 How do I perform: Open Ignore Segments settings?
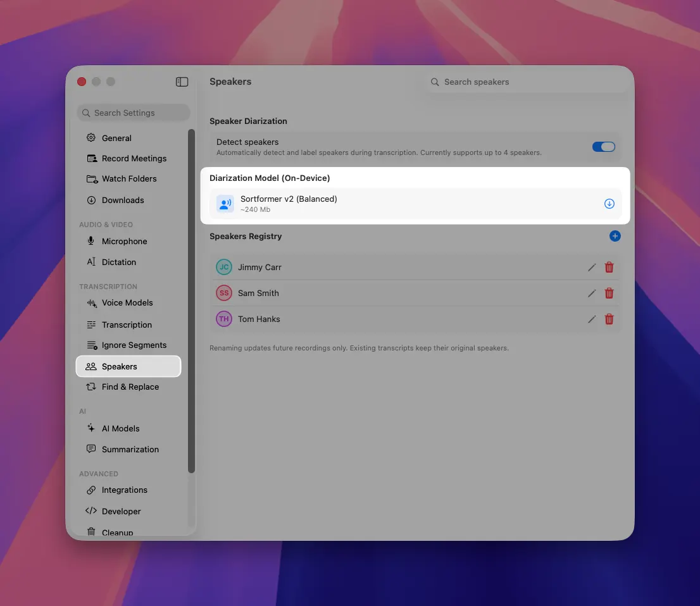(x=128, y=345)
